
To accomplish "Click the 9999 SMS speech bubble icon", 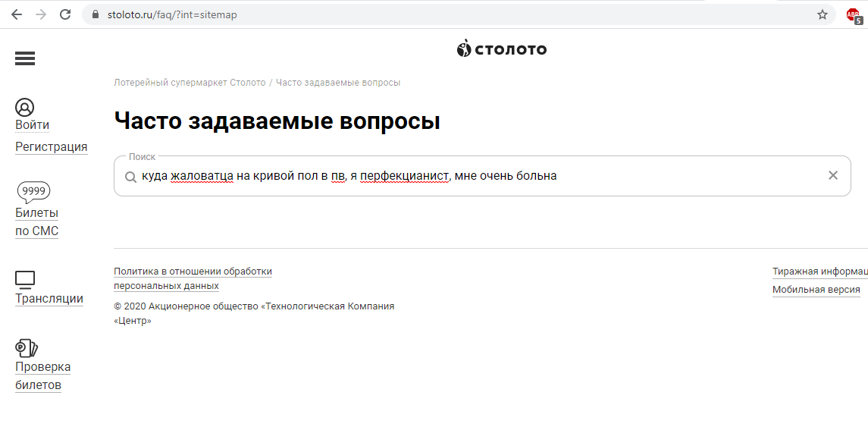I will pos(34,192).
